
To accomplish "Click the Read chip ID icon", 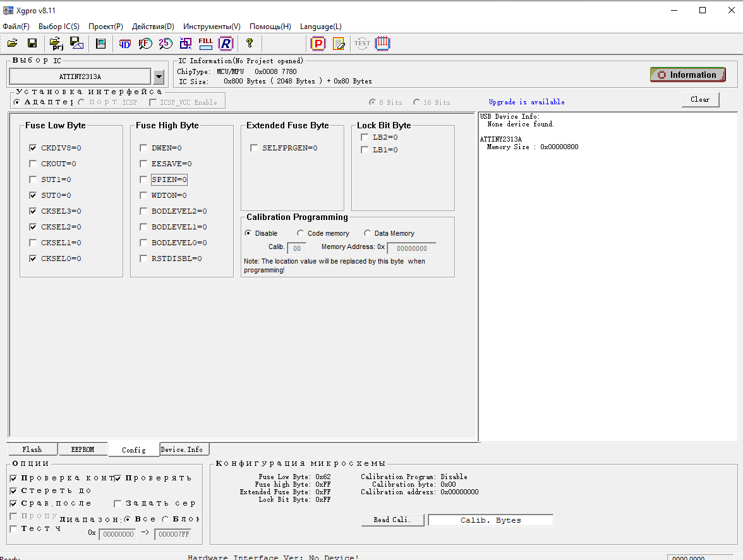I will click(125, 44).
